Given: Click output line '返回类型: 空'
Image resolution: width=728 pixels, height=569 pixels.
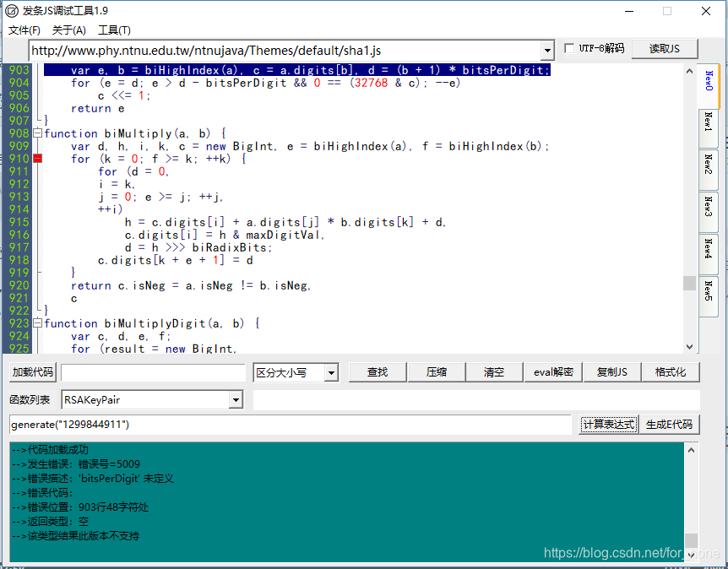Looking at the screenshot, I should (50, 522).
